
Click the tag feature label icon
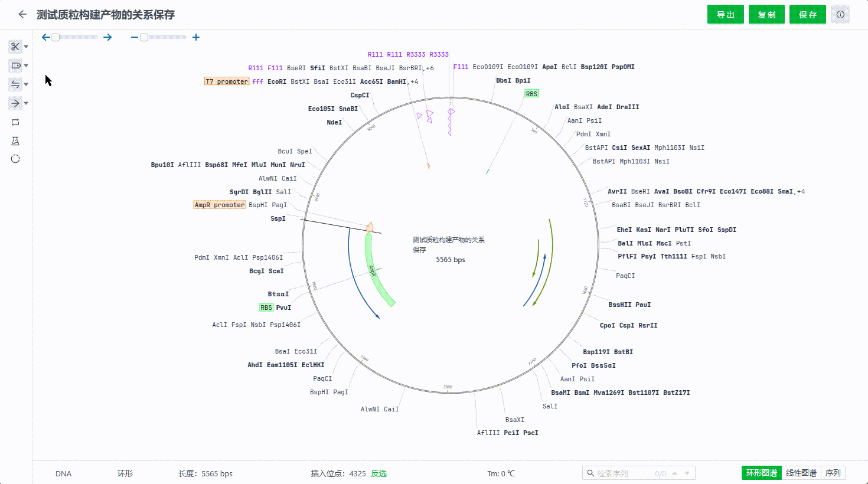[x=15, y=66]
